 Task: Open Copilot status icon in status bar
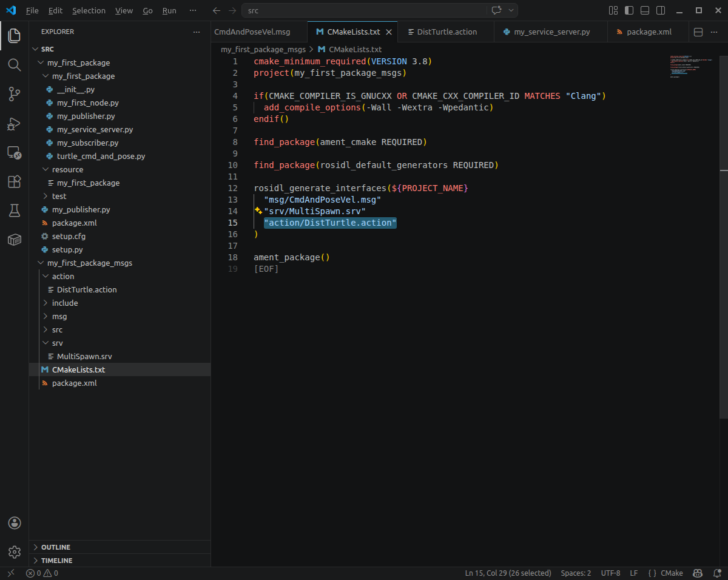(x=698, y=573)
